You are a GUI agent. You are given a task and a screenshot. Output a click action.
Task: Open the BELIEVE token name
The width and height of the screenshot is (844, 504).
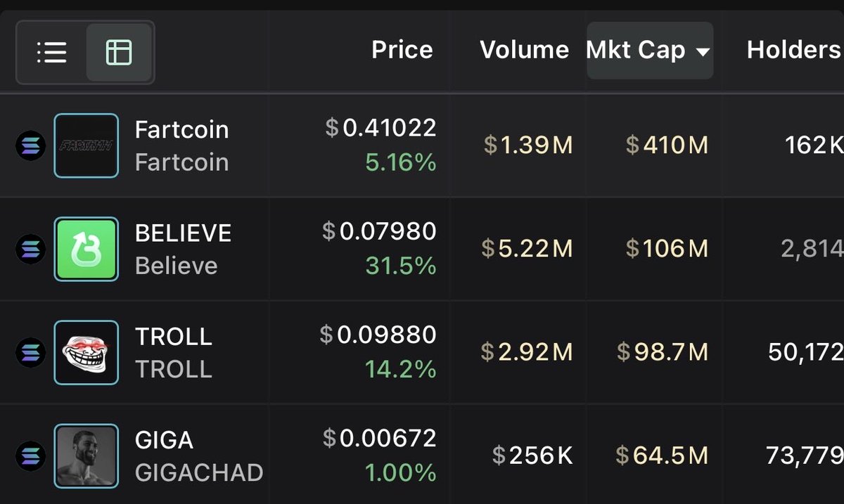click(183, 233)
